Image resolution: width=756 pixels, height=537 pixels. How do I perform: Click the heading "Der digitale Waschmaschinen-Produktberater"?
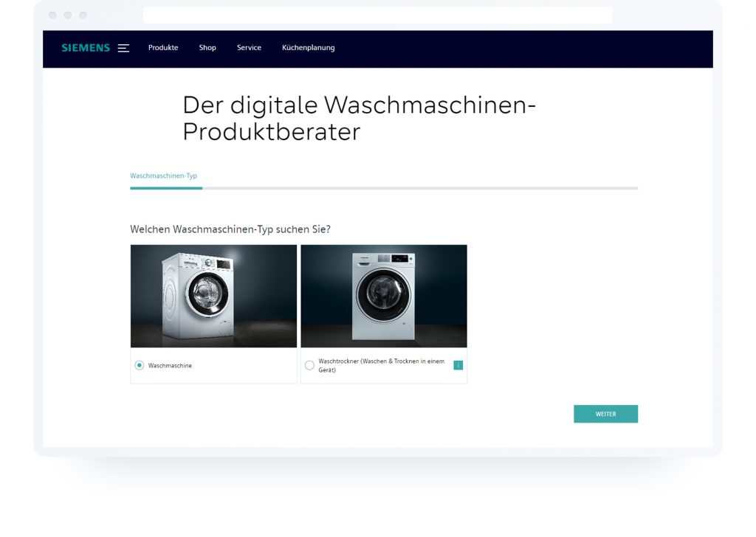[360, 118]
